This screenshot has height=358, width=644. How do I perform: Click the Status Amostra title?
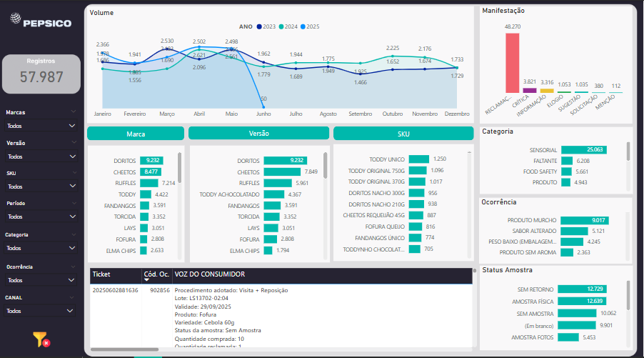coord(507,270)
